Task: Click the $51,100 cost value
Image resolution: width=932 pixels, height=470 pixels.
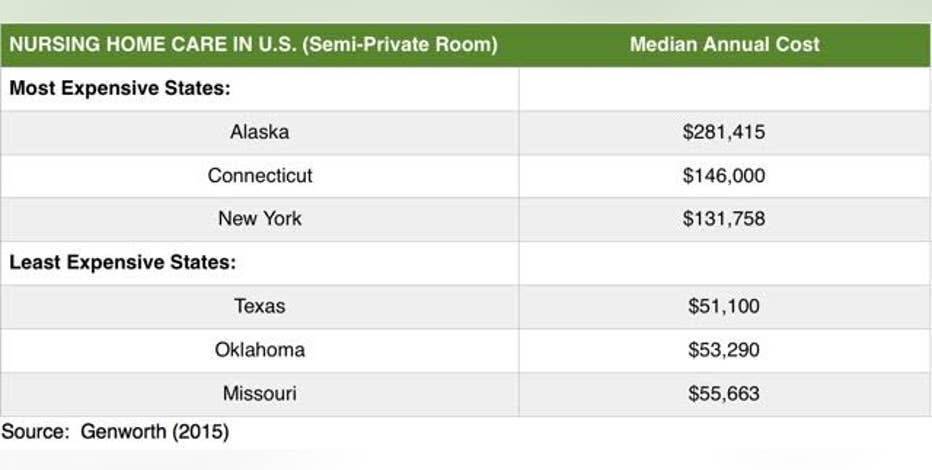Action: tap(724, 307)
